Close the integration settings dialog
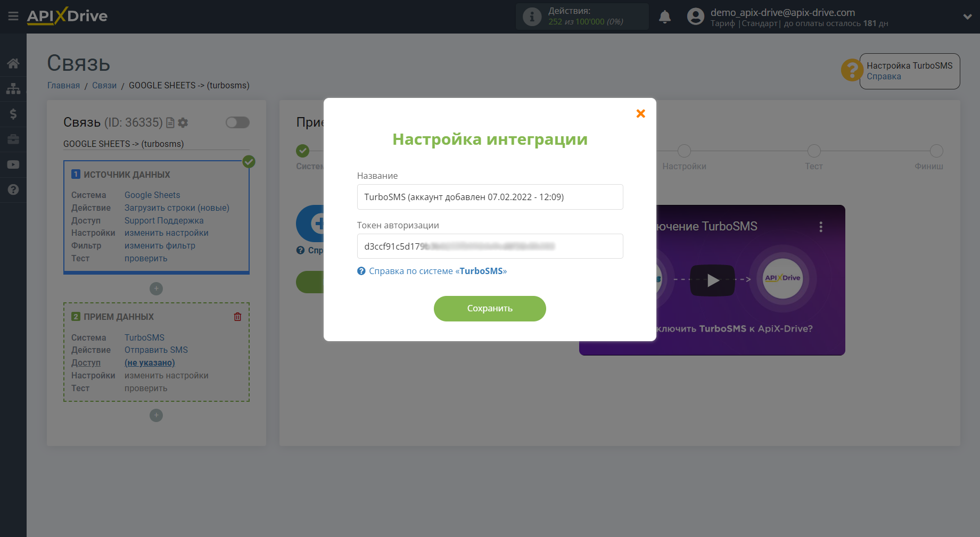This screenshot has height=537, width=980. 641,113
